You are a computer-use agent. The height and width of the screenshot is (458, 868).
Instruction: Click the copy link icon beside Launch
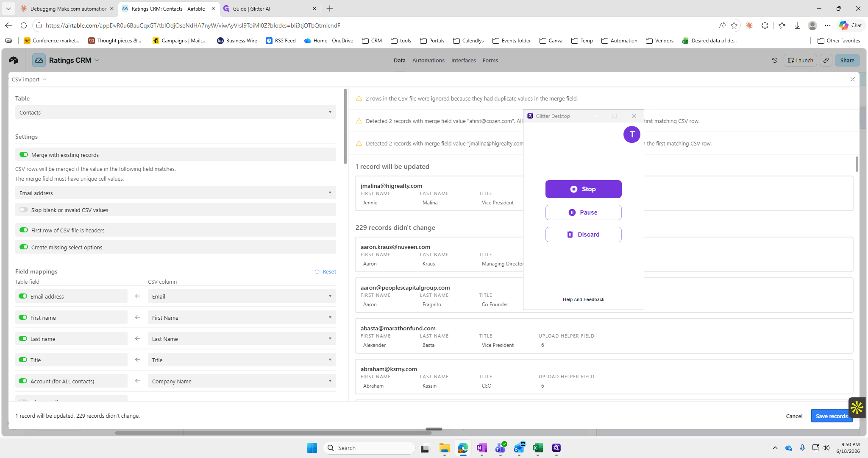point(826,60)
